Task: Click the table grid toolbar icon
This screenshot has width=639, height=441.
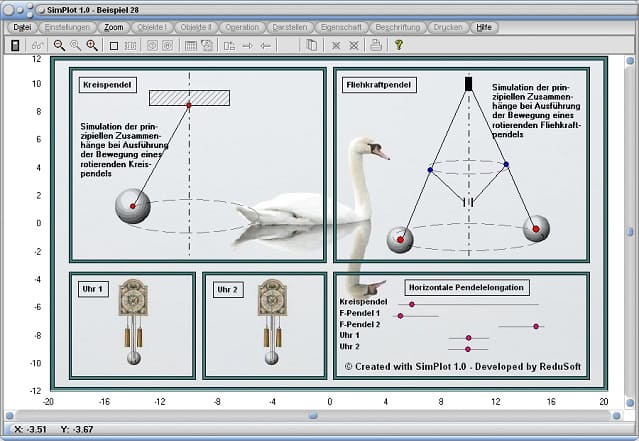Action: point(191,45)
